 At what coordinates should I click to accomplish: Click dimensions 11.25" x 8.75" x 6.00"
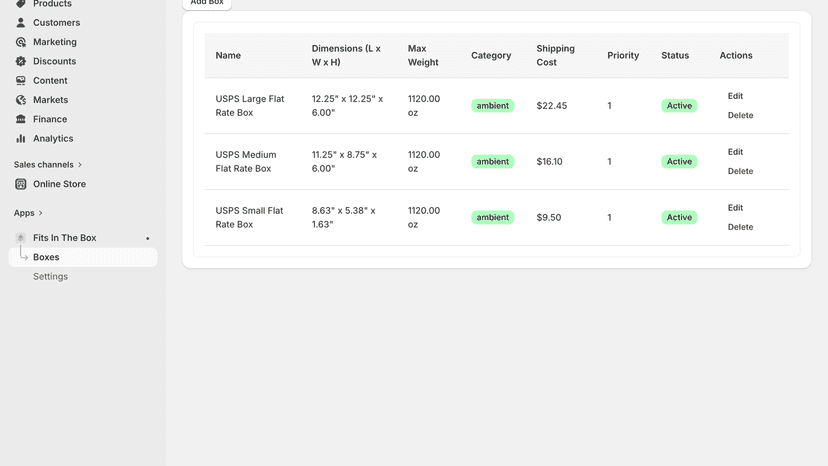click(344, 162)
